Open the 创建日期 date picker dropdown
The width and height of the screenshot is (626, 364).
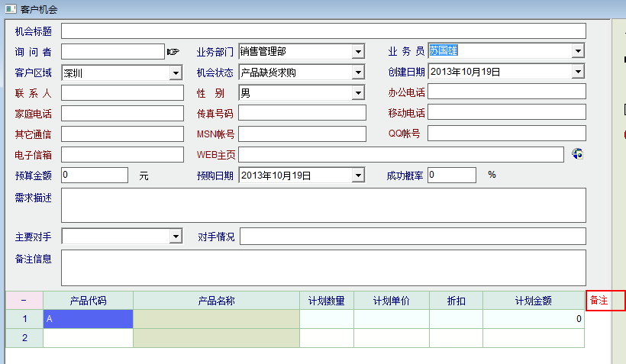[578, 72]
